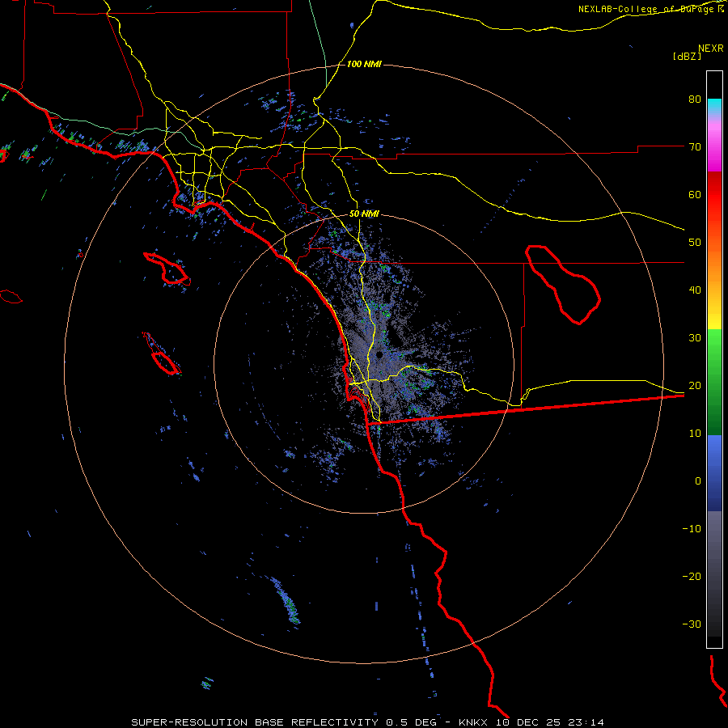Select the -30 value on dBZ scale
Screen dimensions: 728x728
click(692, 624)
